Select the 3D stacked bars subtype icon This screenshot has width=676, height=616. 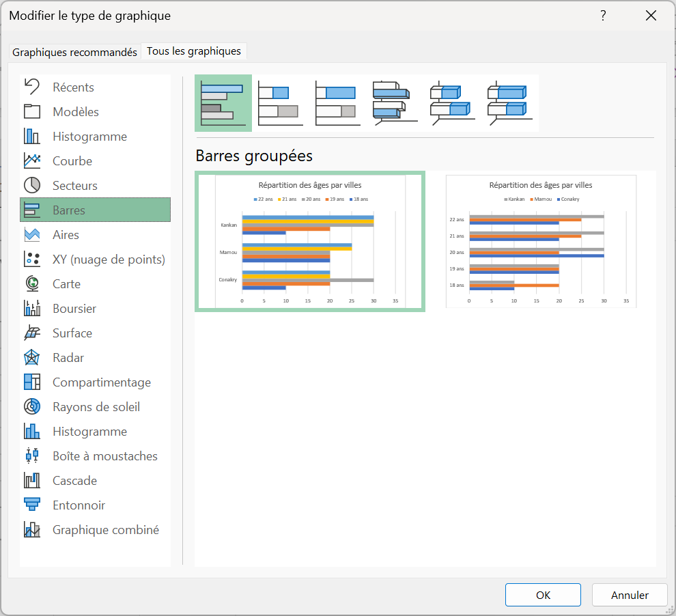click(x=452, y=103)
